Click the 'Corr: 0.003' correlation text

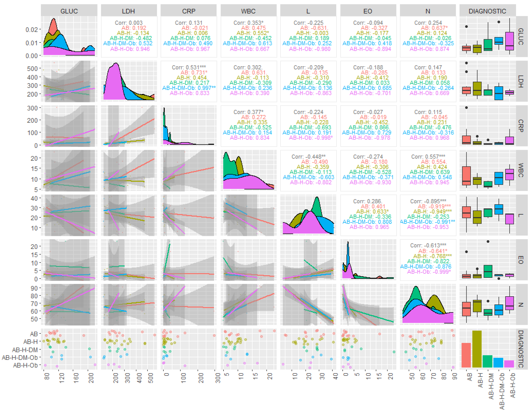[x=129, y=23]
